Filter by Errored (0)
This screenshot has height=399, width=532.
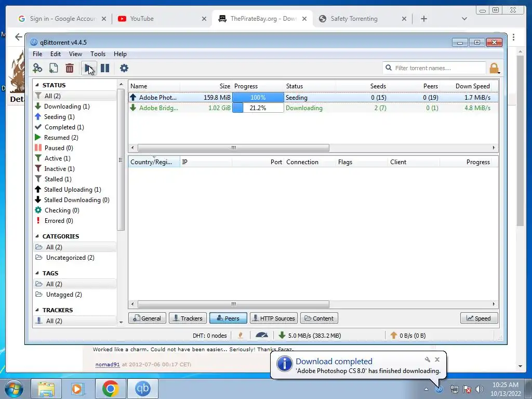pos(75,220)
